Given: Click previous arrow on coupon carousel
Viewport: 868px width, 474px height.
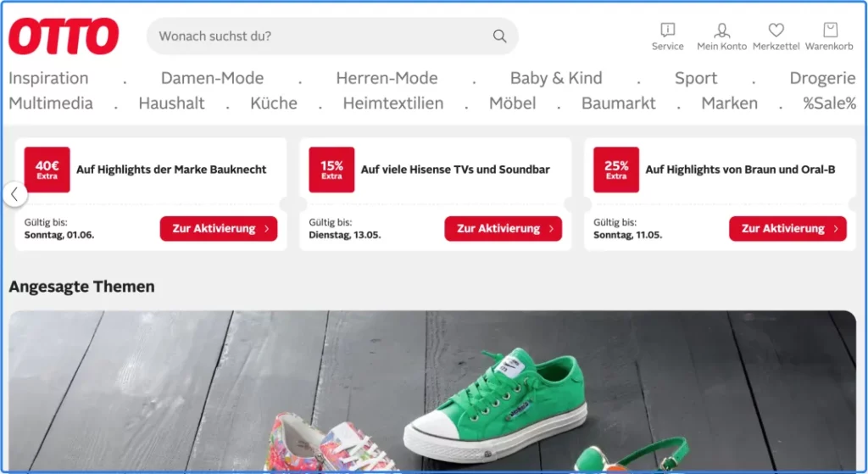Looking at the screenshot, I should [15, 194].
